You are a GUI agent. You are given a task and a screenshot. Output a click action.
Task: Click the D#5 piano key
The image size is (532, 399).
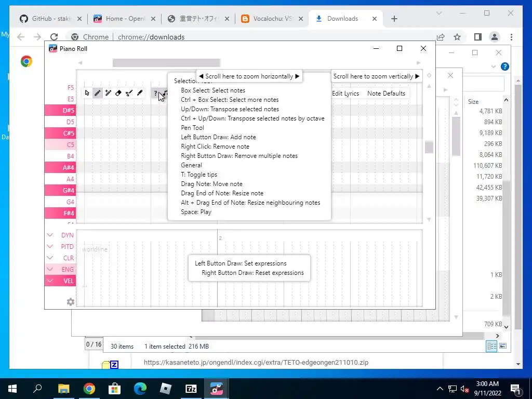[x=60, y=110]
